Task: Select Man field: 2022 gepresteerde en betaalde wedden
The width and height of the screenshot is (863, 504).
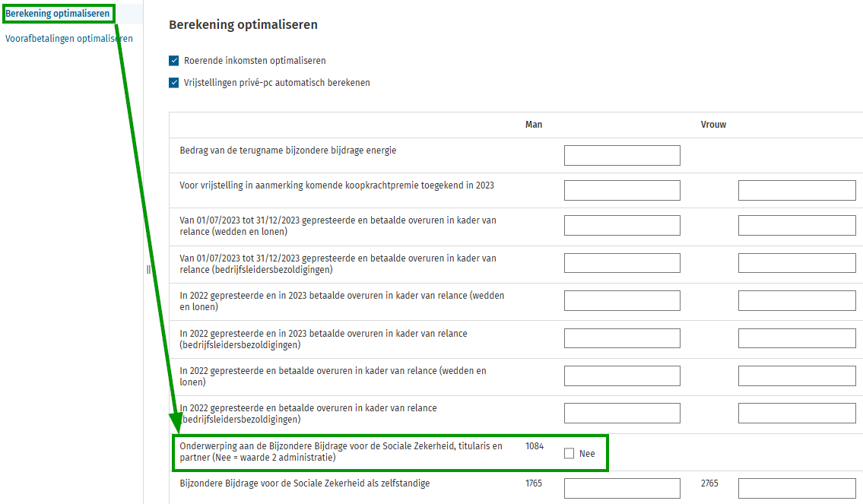Action: (621, 376)
